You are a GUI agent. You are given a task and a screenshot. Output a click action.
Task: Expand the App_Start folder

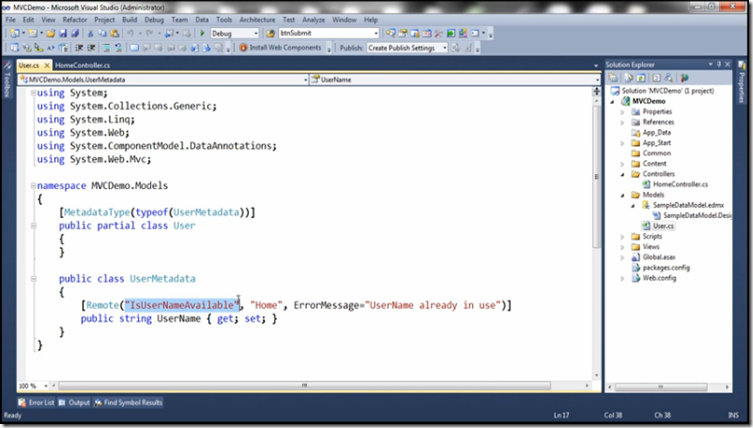pos(622,143)
